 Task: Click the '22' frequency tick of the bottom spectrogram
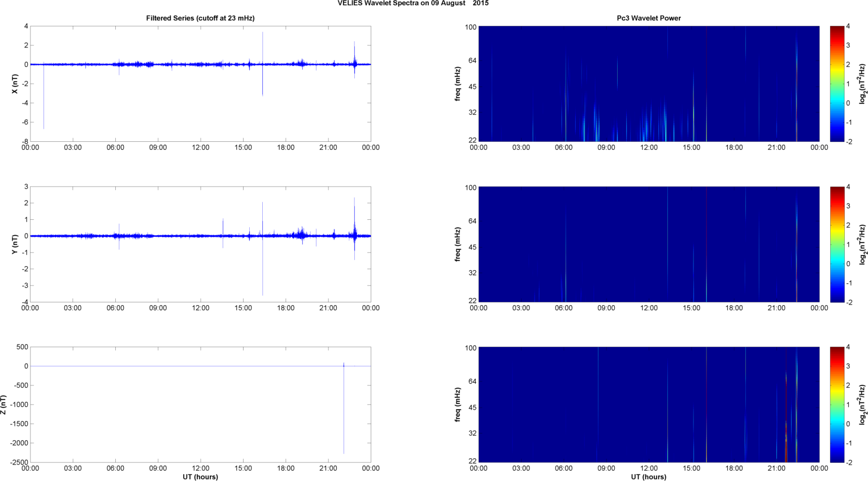pos(473,461)
